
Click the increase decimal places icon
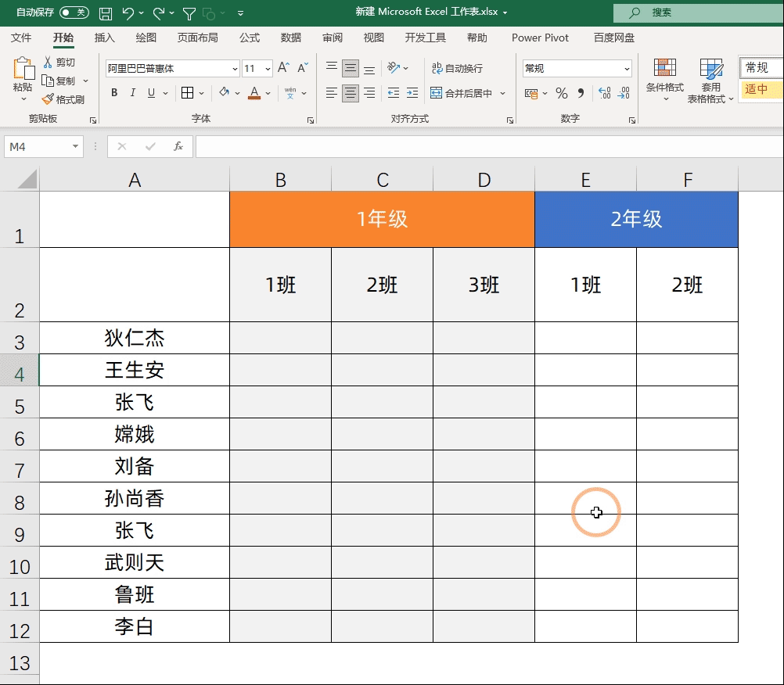pyautogui.click(x=604, y=93)
